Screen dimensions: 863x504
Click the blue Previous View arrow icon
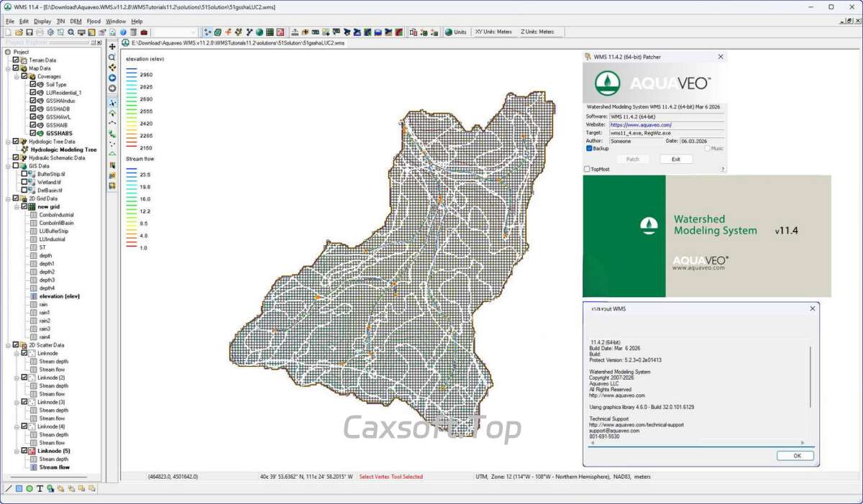[x=112, y=78]
